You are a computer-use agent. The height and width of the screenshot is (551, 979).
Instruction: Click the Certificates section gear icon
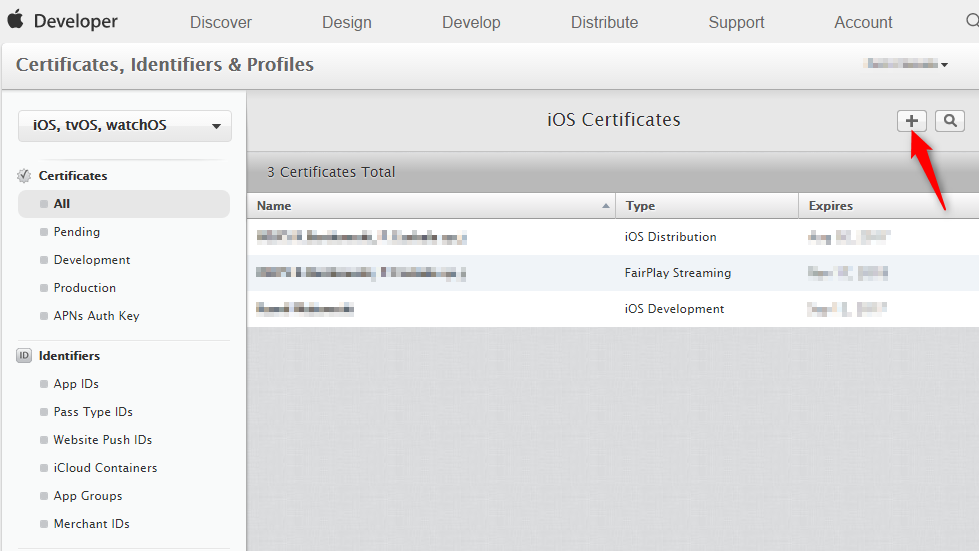pos(24,176)
